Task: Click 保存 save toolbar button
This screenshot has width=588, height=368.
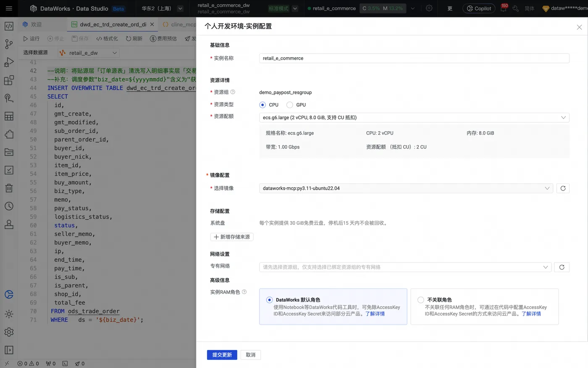Action: [x=80, y=39]
